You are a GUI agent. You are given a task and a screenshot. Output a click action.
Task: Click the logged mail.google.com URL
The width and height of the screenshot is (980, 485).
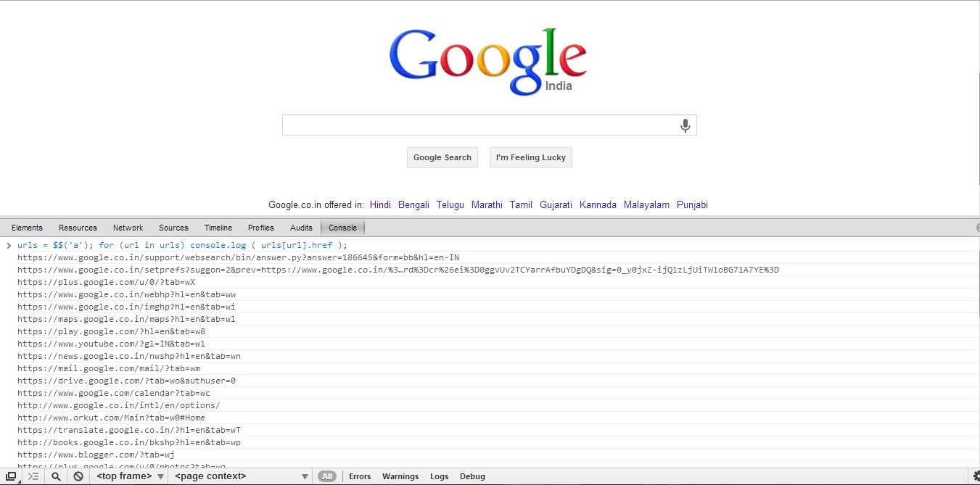click(x=109, y=368)
